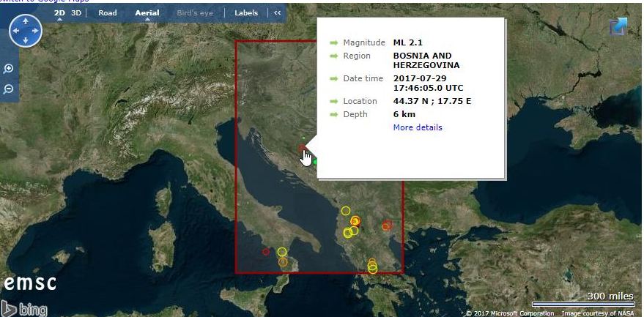Screen dimensions: 644x317
Task: Pan the map left with the compass arrow
Action: 15,31
